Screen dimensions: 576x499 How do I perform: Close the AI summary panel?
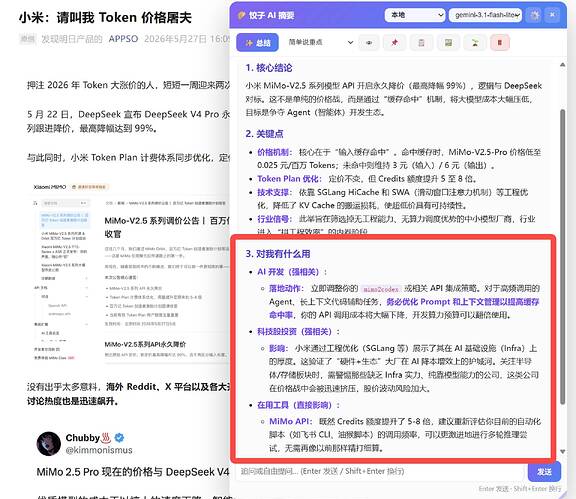552,15
